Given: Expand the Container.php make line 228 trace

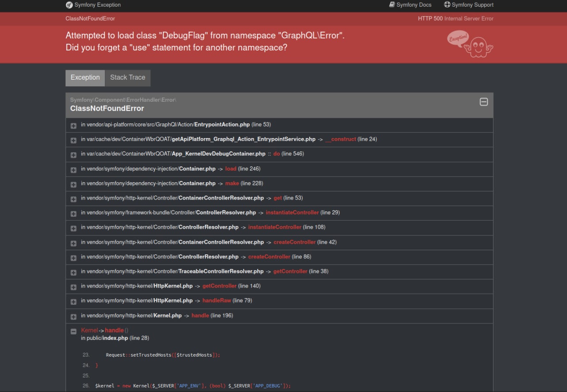Looking at the screenshot, I should pyautogui.click(x=74, y=184).
